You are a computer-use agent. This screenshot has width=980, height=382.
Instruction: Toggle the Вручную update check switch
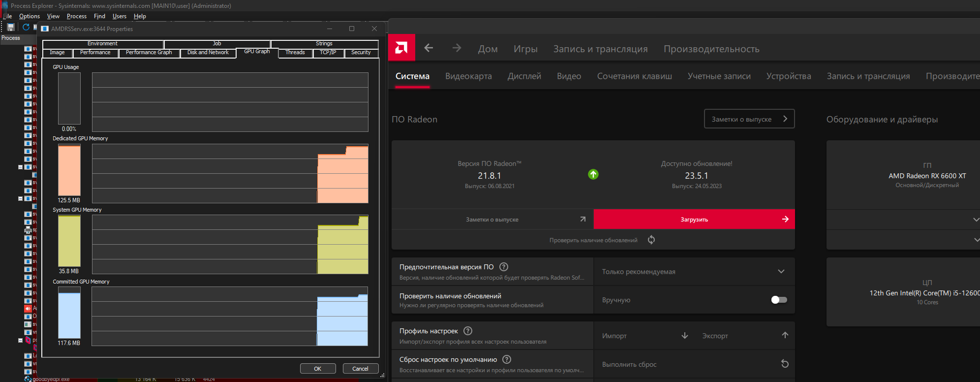point(779,300)
